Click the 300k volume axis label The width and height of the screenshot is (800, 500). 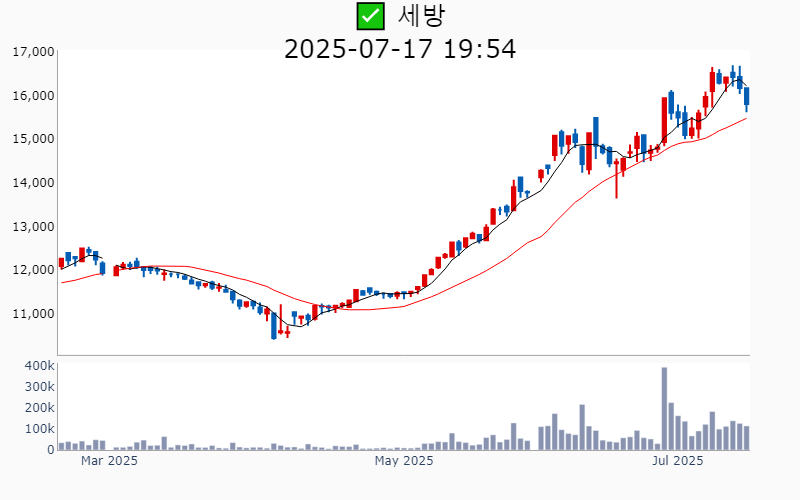[39, 387]
